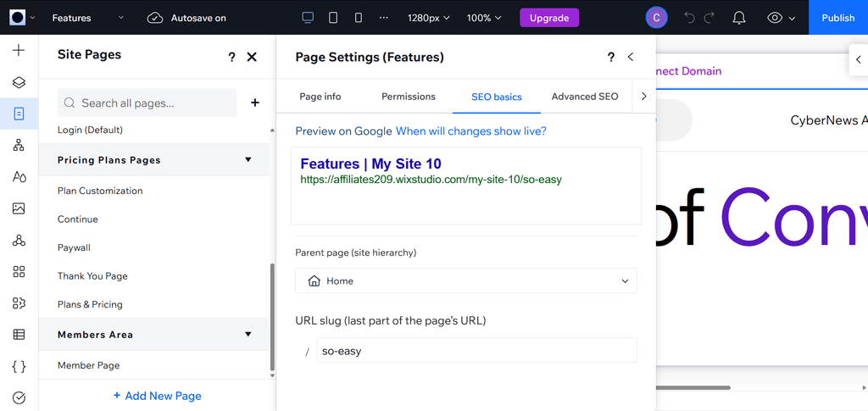Image resolution: width=868 pixels, height=411 pixels.
Task: Click the green preview URL text
Action: 431,179
